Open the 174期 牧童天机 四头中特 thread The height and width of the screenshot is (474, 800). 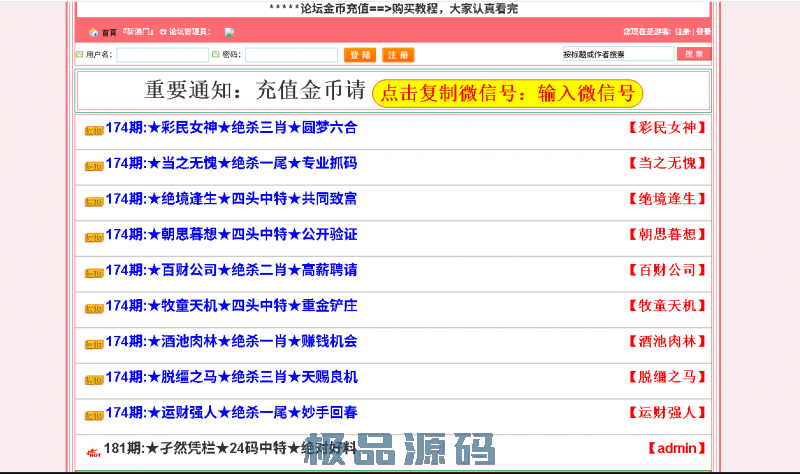coord(231,306)
